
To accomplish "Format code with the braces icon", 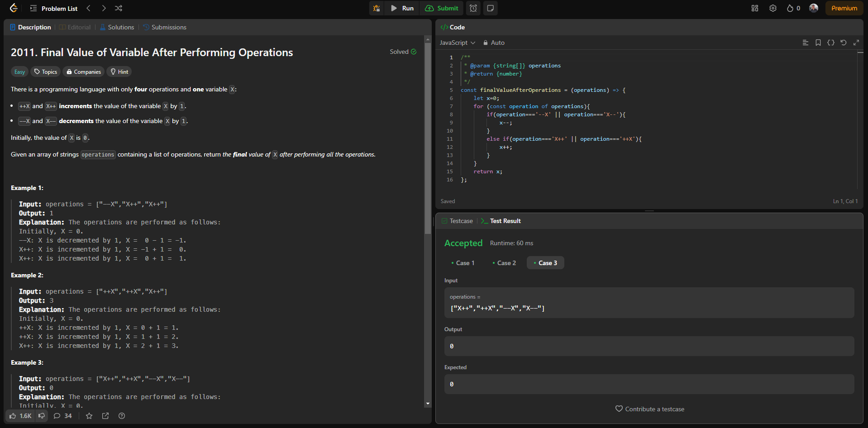I will [x=831, y=43].
